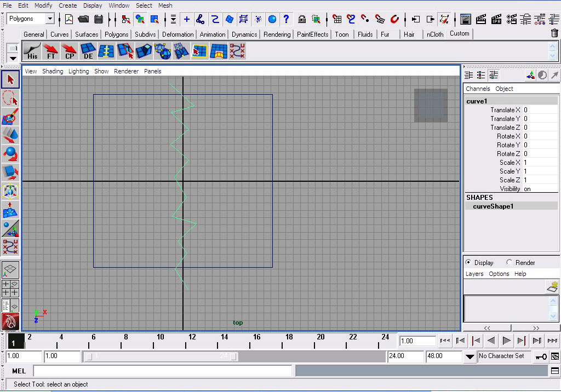The image size is (561, 392).
Task: Click the MEL command input field
Action: [162, 371]
